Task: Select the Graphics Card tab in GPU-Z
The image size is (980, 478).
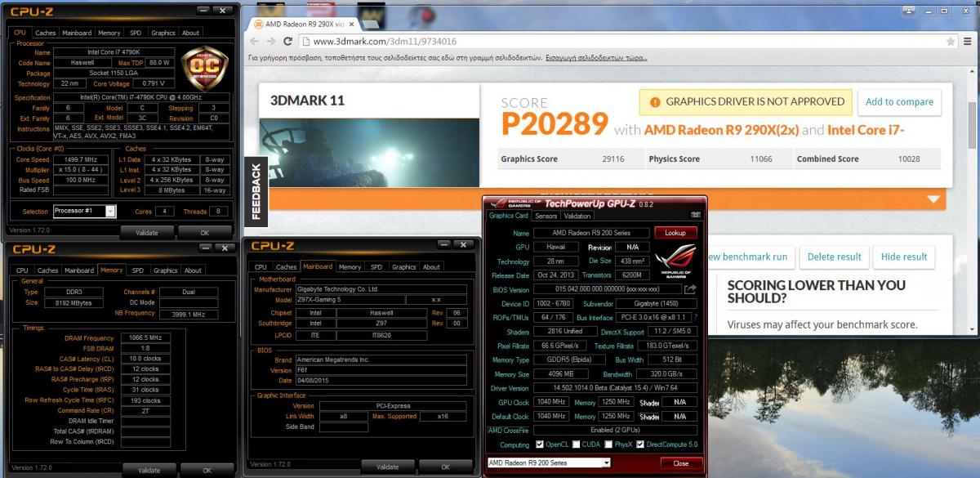Action: (508, 216)
